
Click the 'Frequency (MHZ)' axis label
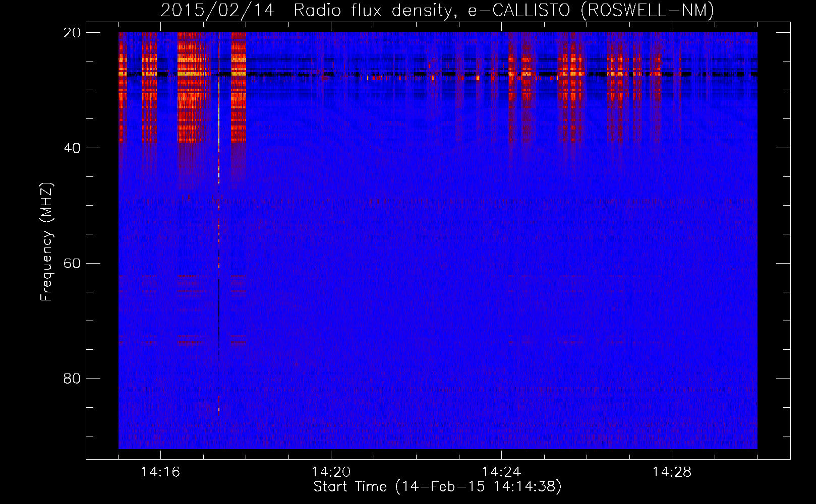[46, 242]
